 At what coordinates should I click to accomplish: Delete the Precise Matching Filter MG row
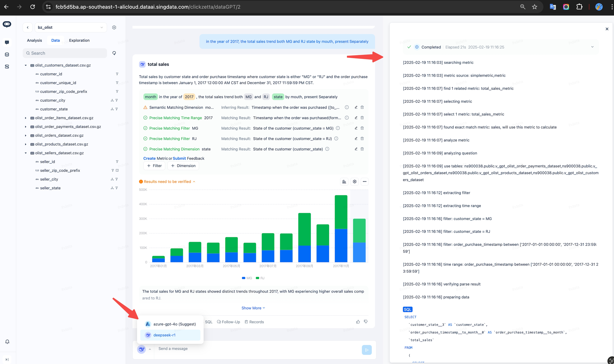(362, 128)
